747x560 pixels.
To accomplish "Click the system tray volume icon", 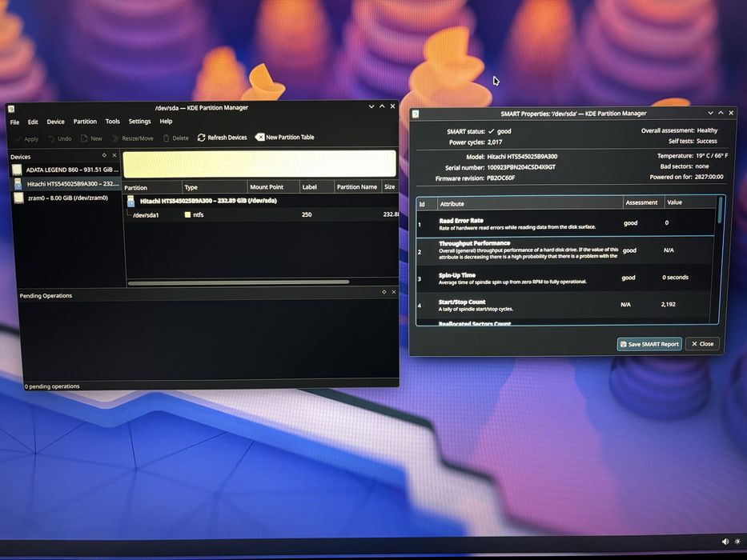I will [x=725, y=542].
